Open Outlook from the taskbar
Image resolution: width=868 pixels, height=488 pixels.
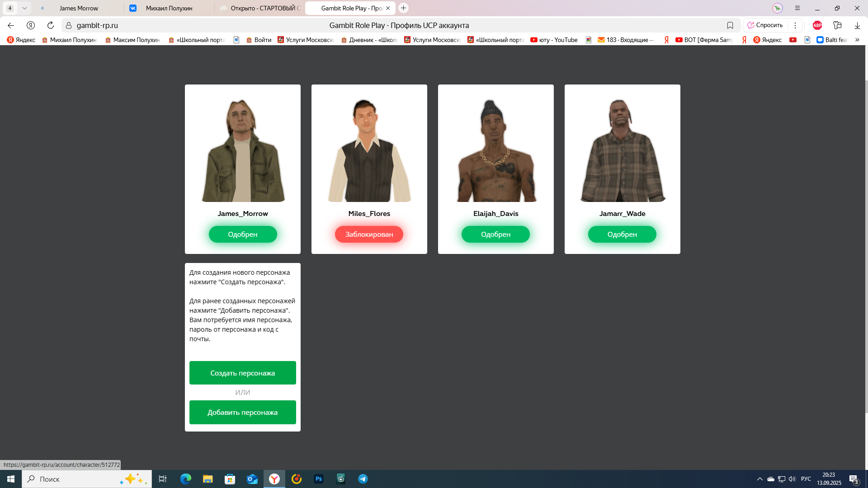252,479
